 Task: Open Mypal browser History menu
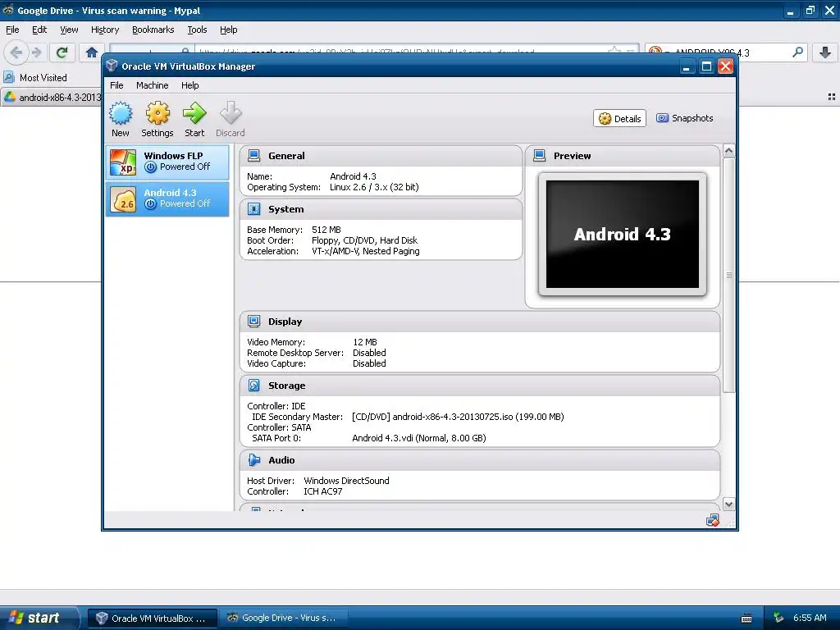click(x=105, y=30)
